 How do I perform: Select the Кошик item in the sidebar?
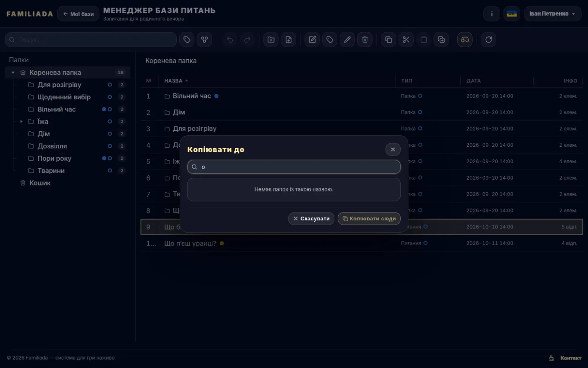40,183
